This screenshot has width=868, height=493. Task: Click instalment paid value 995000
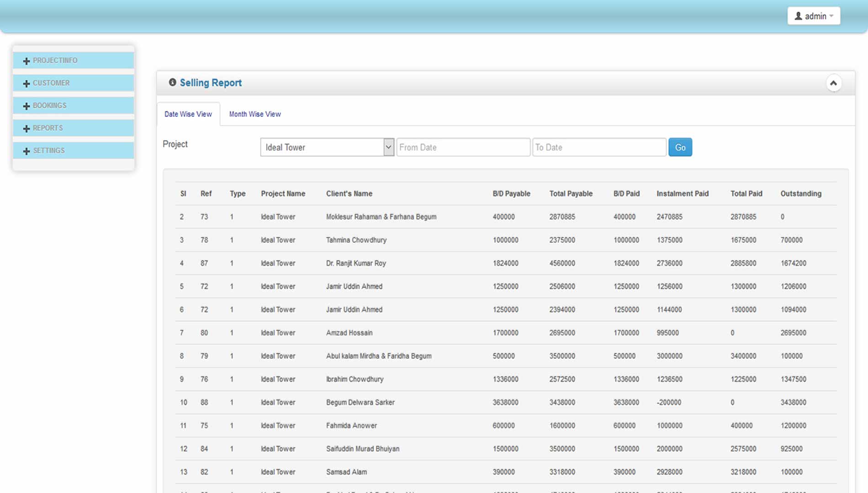pos(667,333)
